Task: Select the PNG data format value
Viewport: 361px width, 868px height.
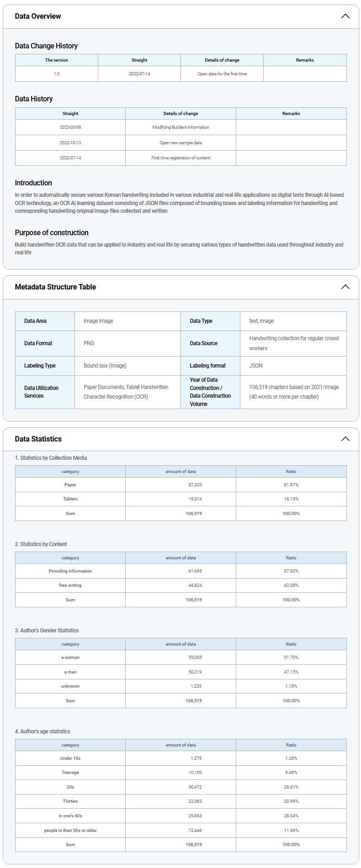Action: point(89,343)
